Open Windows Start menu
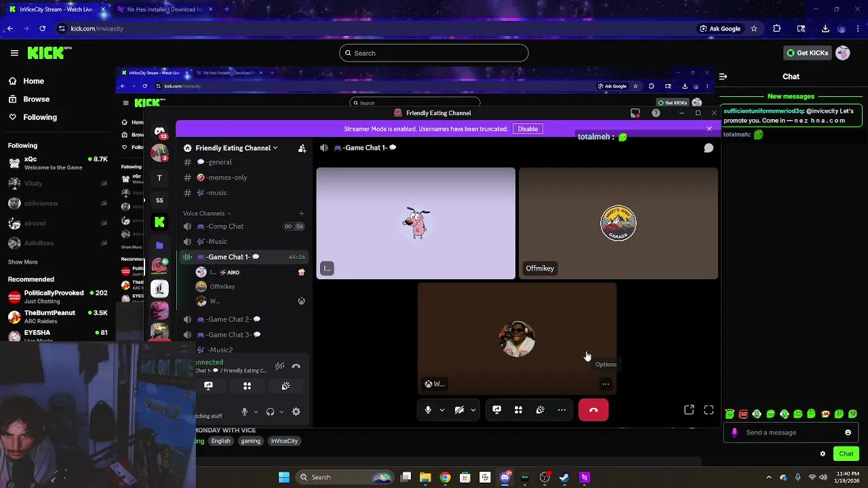The image size is (868, 488). pyautogui.click(x=284, y=477)
